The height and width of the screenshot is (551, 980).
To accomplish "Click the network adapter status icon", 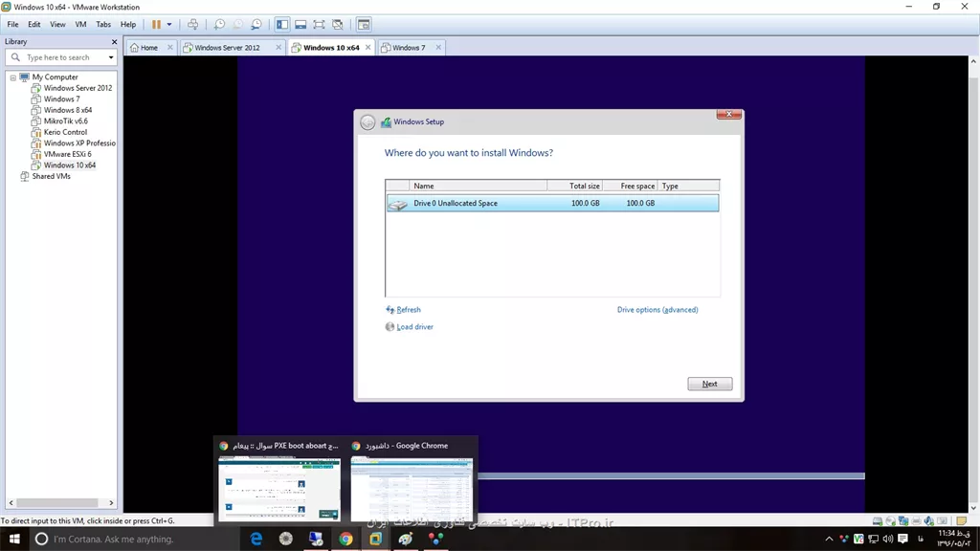I will (903, 521).
